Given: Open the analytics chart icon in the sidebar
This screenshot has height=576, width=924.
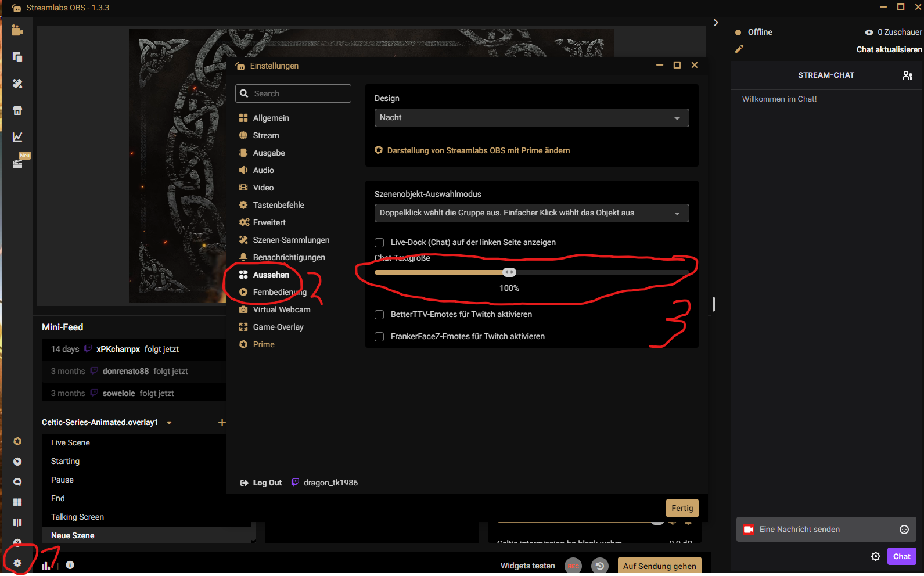Looking at the screenshot, I should pyautogui.click(x=17, y=137).
